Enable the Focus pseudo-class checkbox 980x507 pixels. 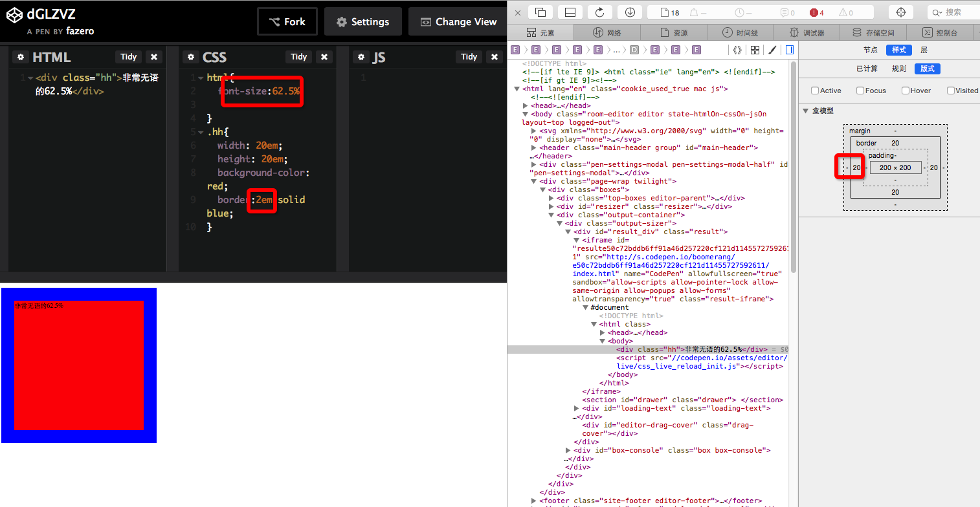click(860, 91)
